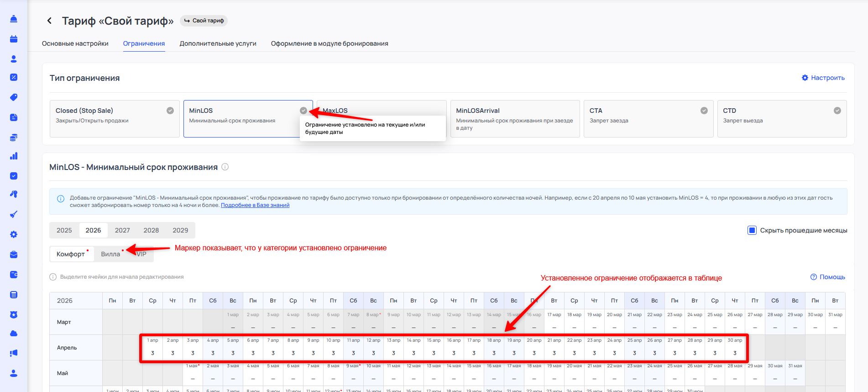Switch to the "Основные настройки" tab

[75, 44]
